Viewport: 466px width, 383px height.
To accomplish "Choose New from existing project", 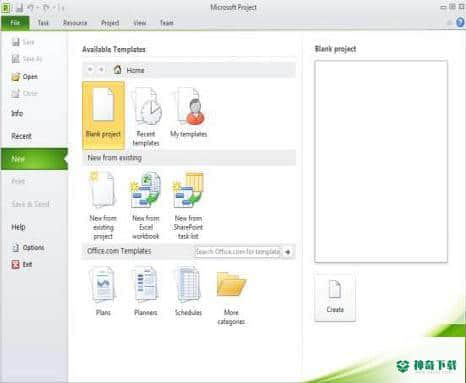I will tap(103, 205).
